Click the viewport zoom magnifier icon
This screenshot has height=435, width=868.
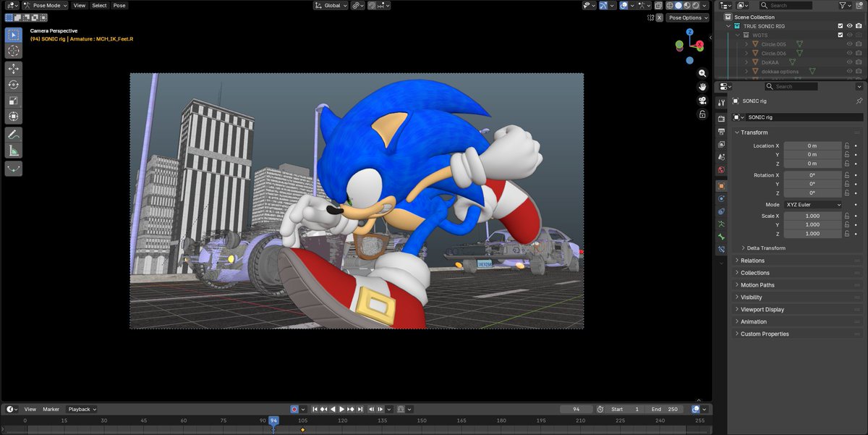pos(702,74)
